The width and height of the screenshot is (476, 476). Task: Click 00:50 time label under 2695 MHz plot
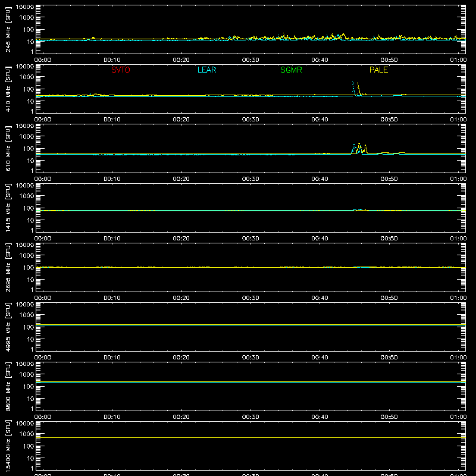click(x=389, y=298)
